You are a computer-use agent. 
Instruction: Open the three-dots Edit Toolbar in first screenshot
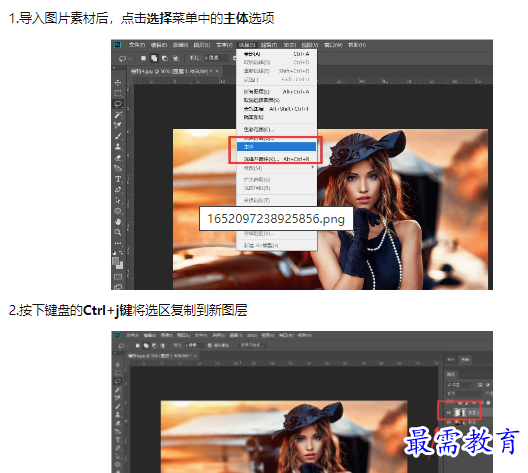coord(118,243)
